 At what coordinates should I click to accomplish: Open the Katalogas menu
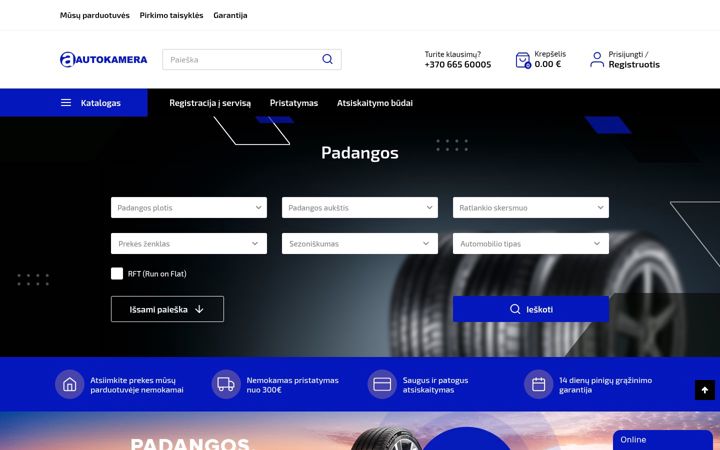pyautogui.click(x=74, y=103)
